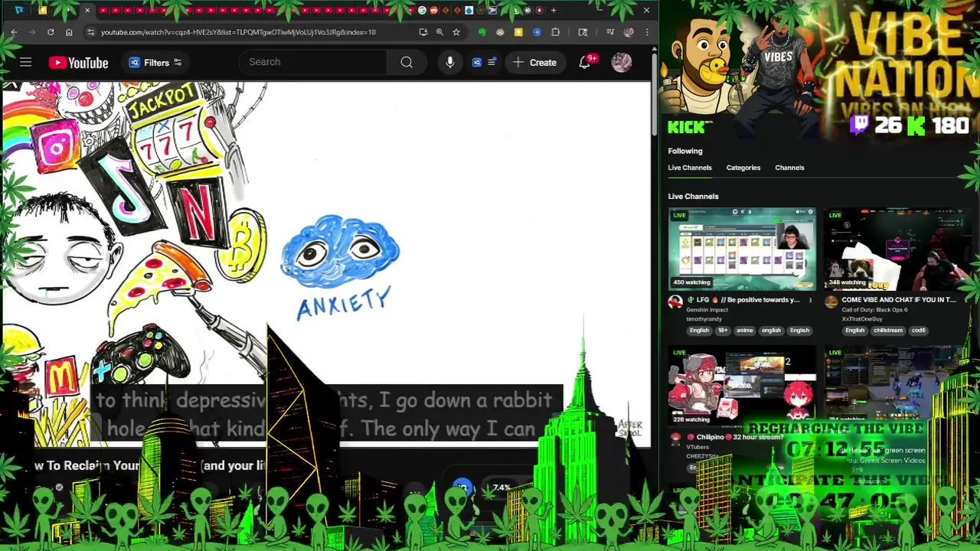Switch to the Channels tab in Kick
Screen dimensions: 980x551
coord(789,168)
